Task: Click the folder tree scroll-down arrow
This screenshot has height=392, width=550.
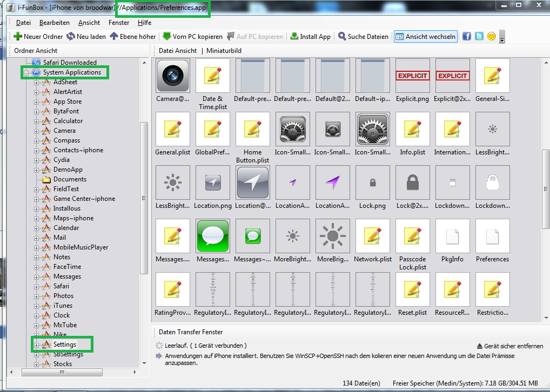Action: (144, 363)
